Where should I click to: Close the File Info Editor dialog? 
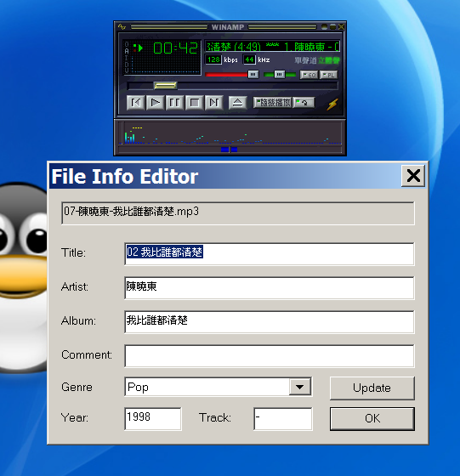pos(413,176)
